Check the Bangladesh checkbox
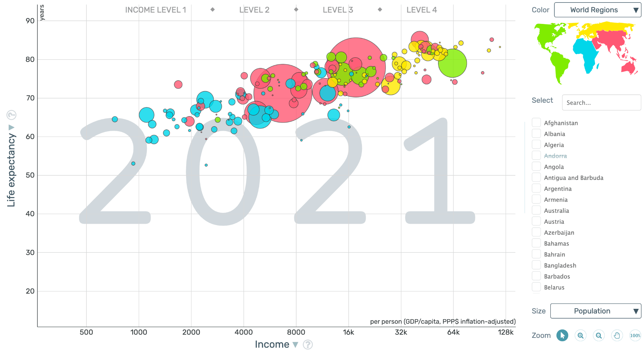 pyautogui.click(x=536, y=265)
